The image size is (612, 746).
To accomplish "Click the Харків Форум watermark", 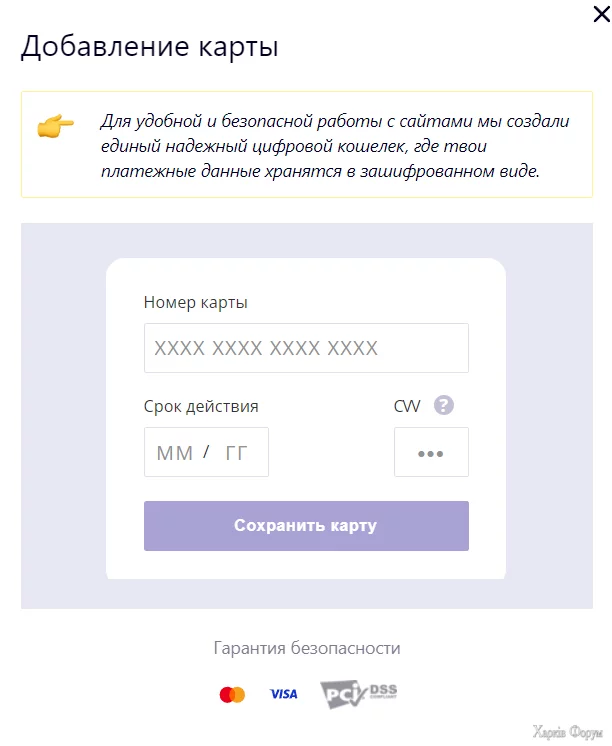I will pyautogui.click(x=565, y=731).
